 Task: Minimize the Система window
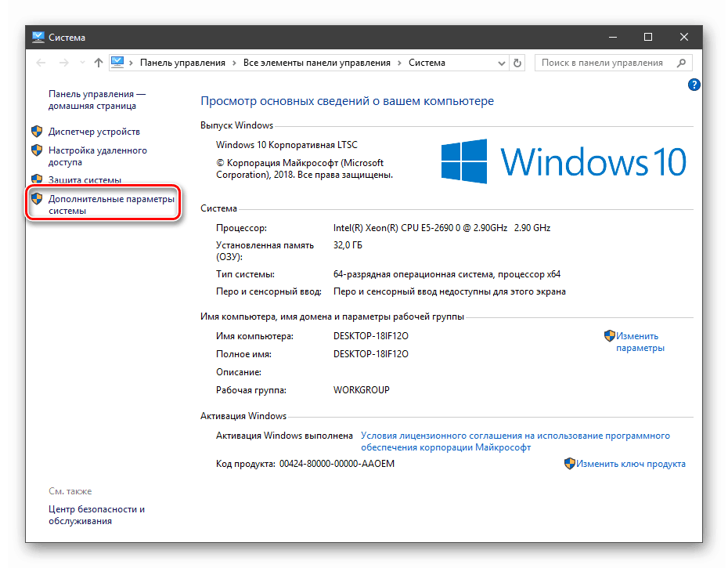click(x=613, y=37)
